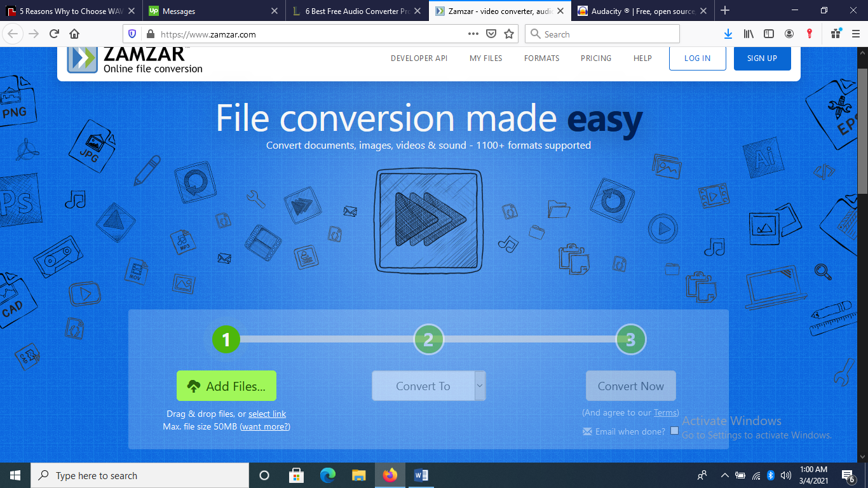Open Microsoft Edge from the taskbar

[327, 475]
